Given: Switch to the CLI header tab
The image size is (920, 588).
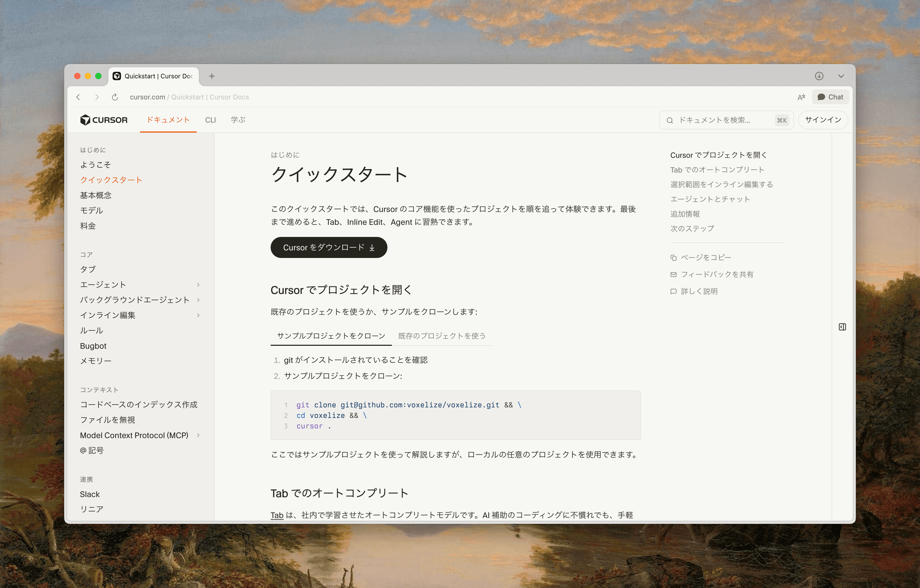Looking at the screenshot, I should 210,120.
